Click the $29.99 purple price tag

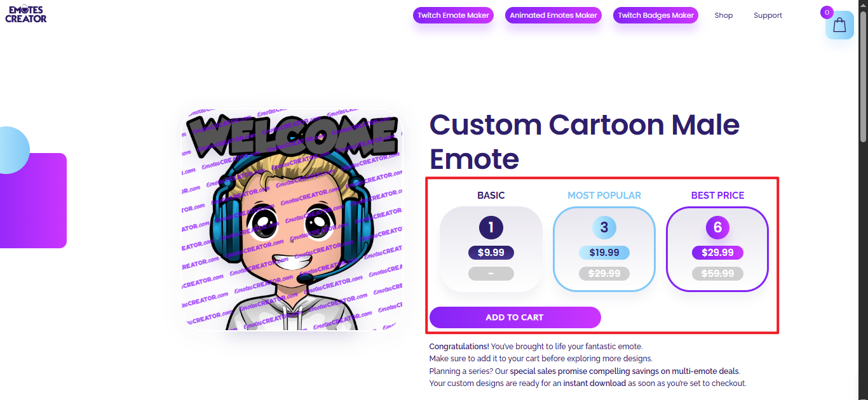tap(717, 253)
